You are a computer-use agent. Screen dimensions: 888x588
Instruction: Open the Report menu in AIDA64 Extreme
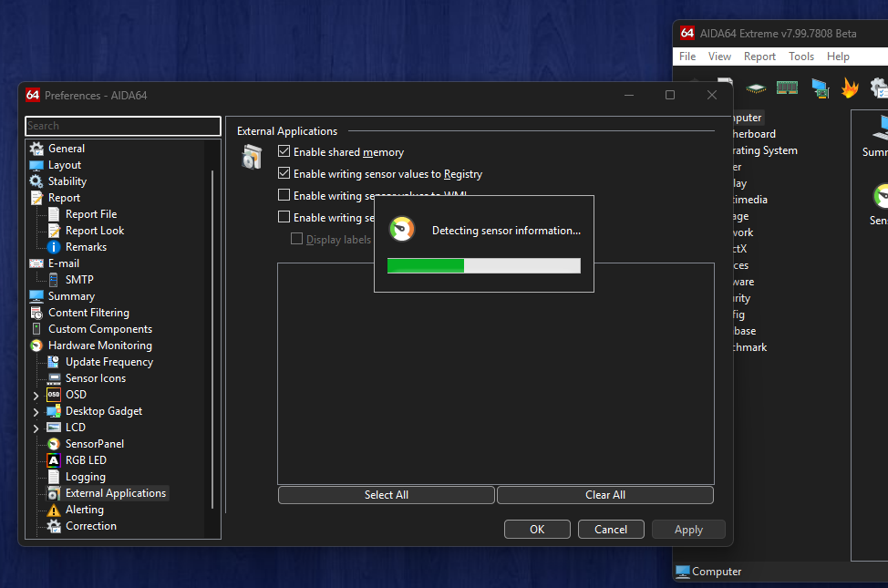(759, 57)
